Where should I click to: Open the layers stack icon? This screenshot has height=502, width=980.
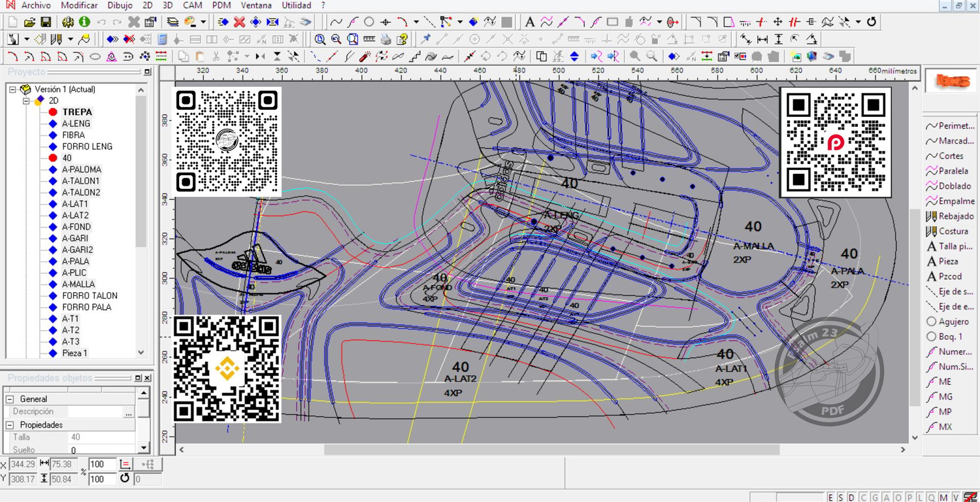(x=172, y=22)
